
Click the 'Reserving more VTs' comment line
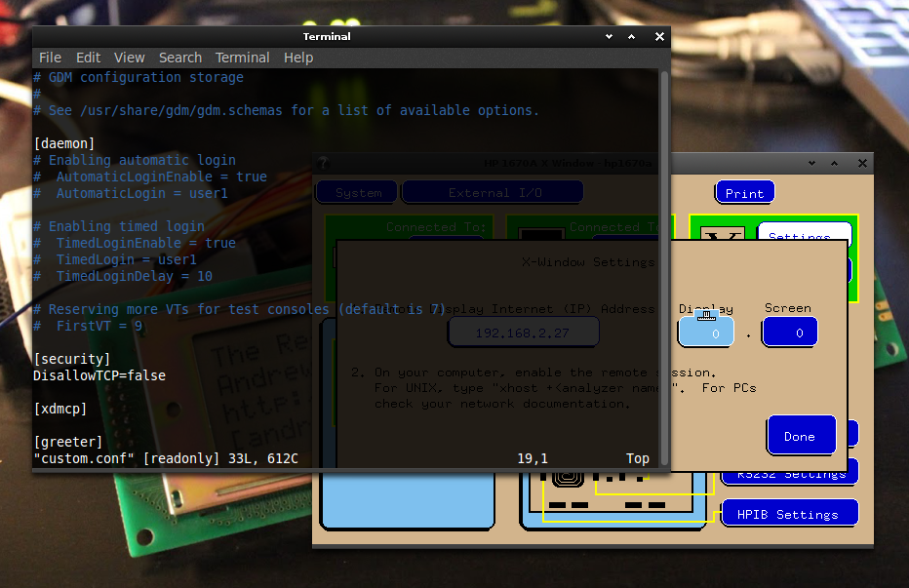239,309
